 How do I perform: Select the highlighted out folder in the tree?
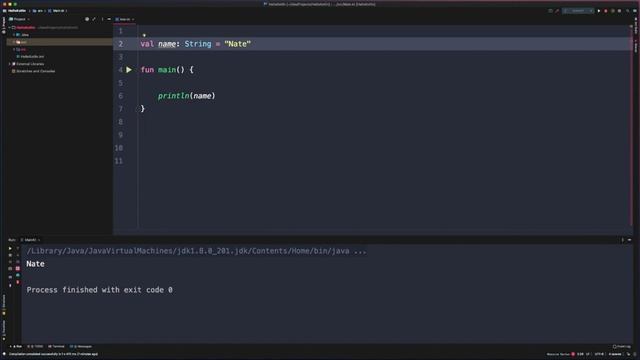(x=60, y=42)
